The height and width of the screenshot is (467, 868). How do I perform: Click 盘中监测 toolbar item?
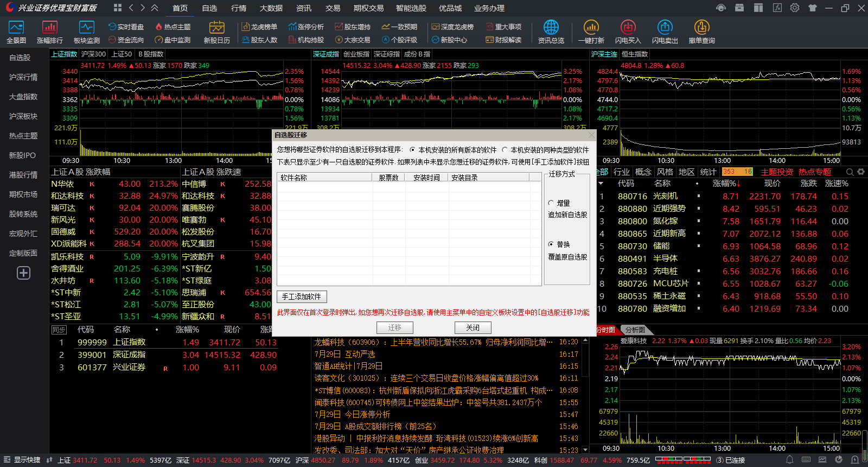[173, 40]
